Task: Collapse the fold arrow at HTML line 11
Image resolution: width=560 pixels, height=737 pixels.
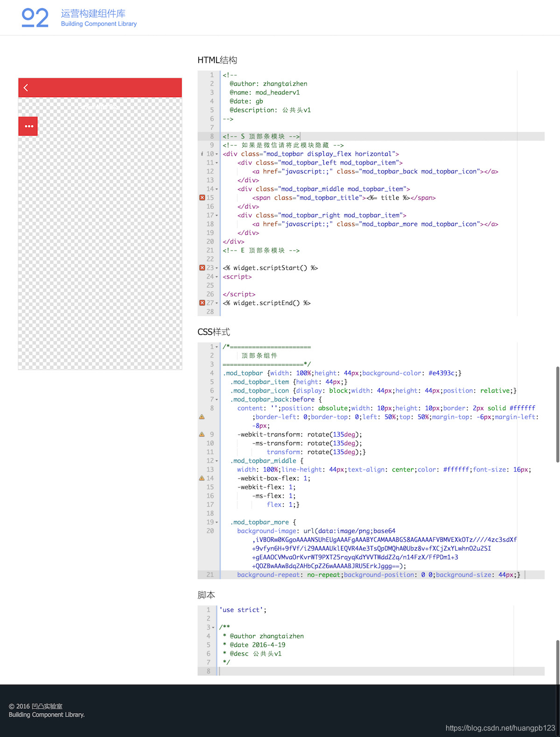Action: point(217,163)
